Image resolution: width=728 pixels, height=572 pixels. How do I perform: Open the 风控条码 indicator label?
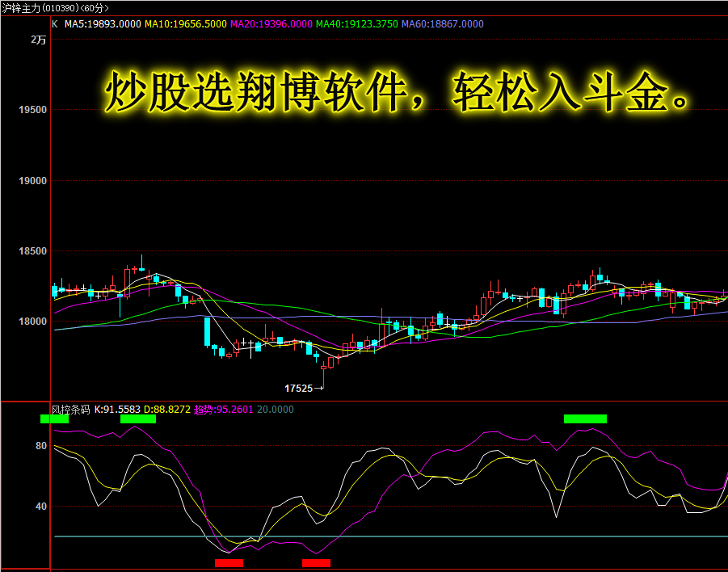(x=70, y=410)
